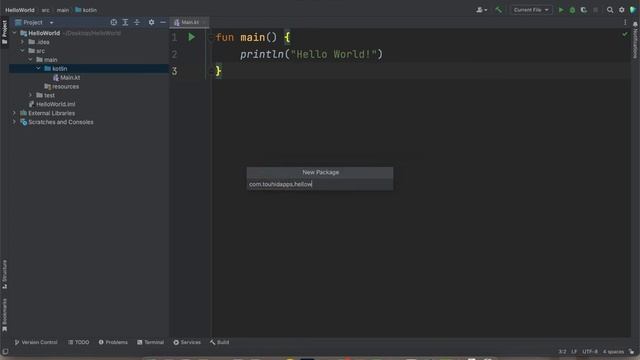The image size is (640, 360).
Task: Open editor tab options kebab menu
Action: [x=625, y=22]
